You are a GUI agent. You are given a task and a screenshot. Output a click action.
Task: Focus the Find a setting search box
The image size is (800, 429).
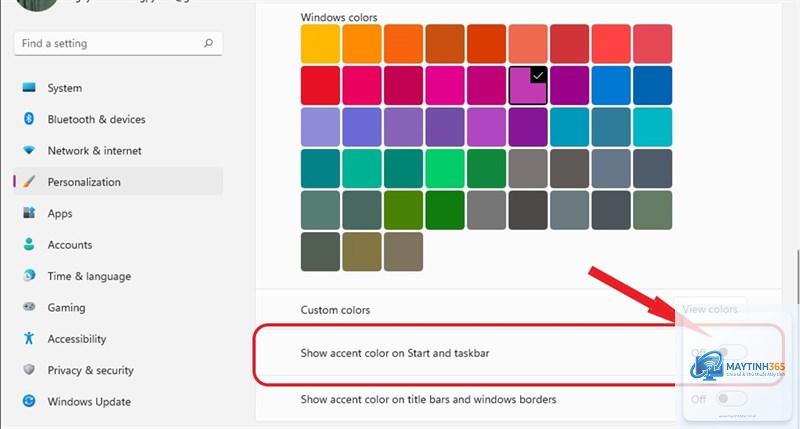[x=118, y=43]
